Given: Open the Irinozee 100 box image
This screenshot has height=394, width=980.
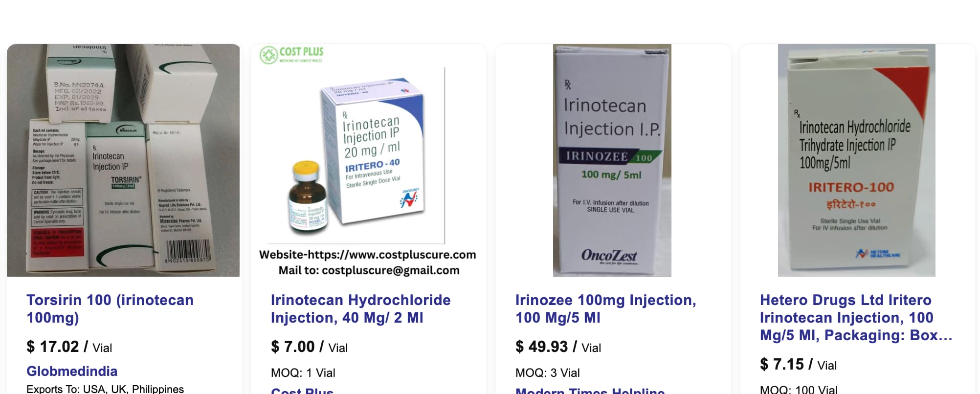Looking at the screenshot, I should pos(612,160).
